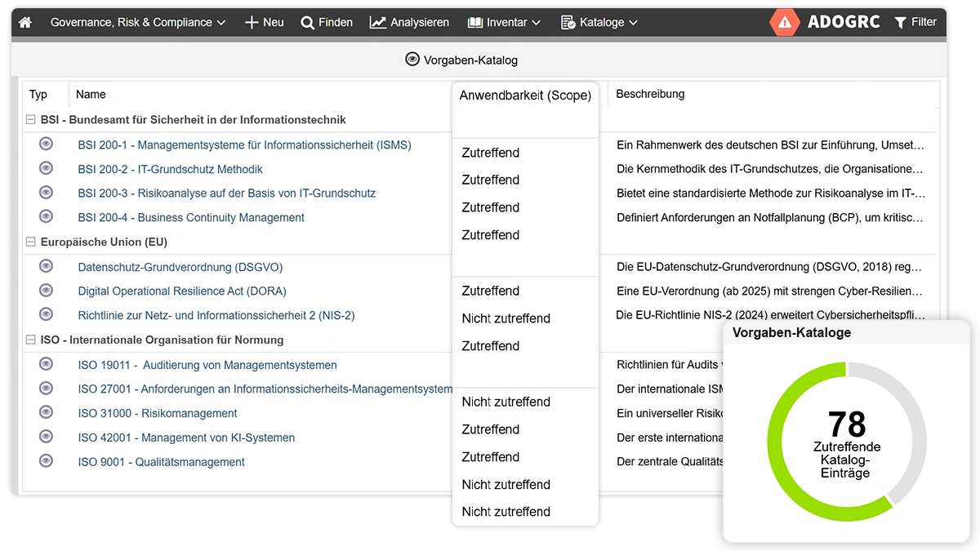Click description "Die EU-Datenschutz-Grundverordnung (DSGVO, 2018)"
Screen dimensions: 980x551
[x=769, y=268]
